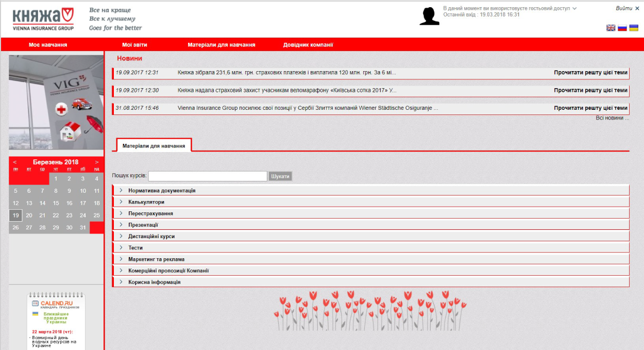This screenshot has height=350, width=644.
Task: Switch language using the Russian flag
Action: (622, 28)
